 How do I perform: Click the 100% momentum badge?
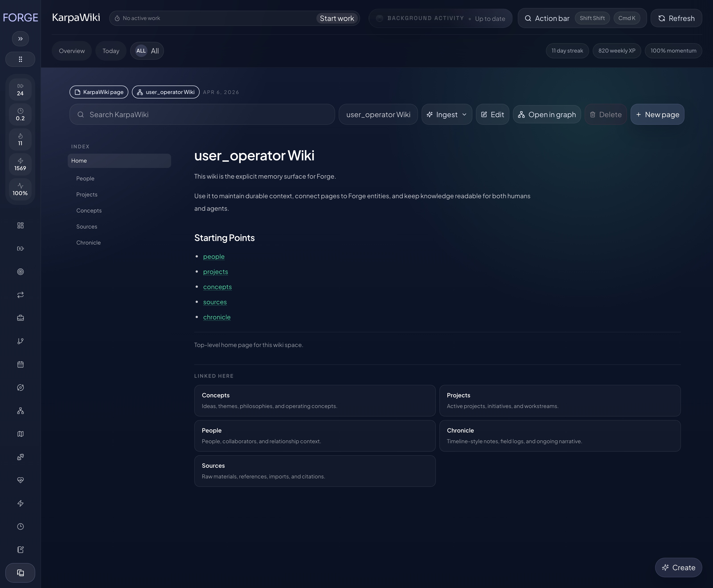[673, 51]
